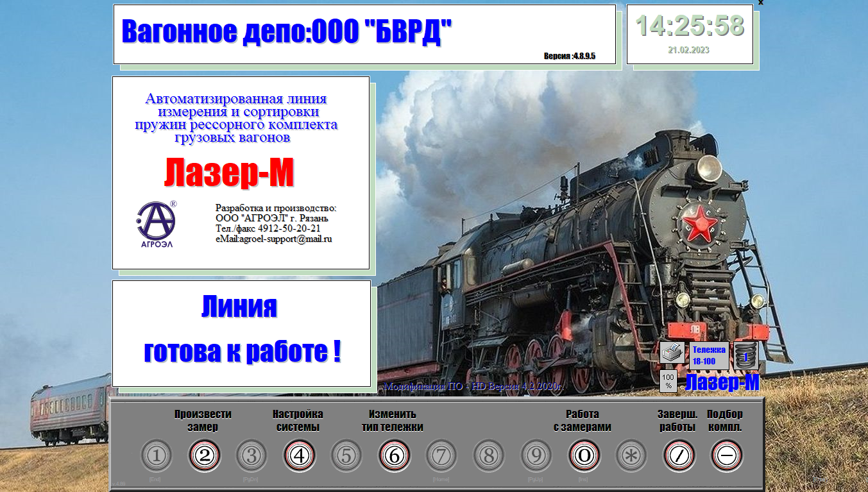
Task: Click the disabled round key 5
Action: point(346,456)
